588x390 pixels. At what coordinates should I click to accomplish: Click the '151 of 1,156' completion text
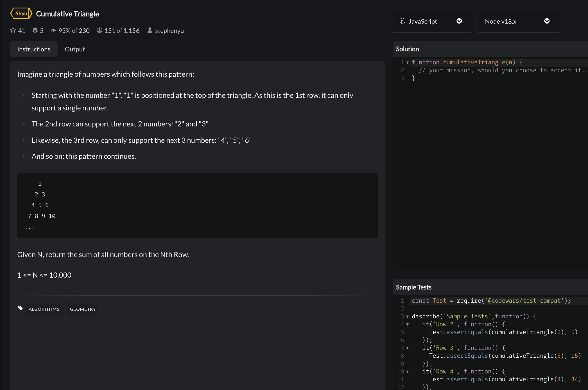pyautogui.click(x=122, y=31)
